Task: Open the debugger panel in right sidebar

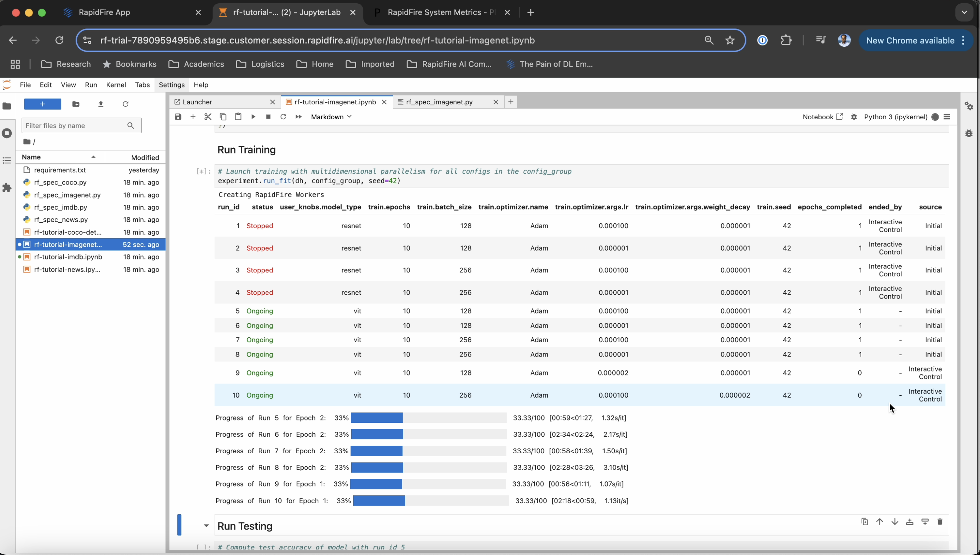Action: 969,133
